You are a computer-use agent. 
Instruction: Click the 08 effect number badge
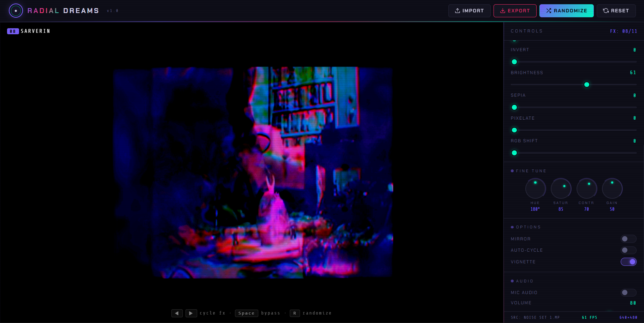13,31
